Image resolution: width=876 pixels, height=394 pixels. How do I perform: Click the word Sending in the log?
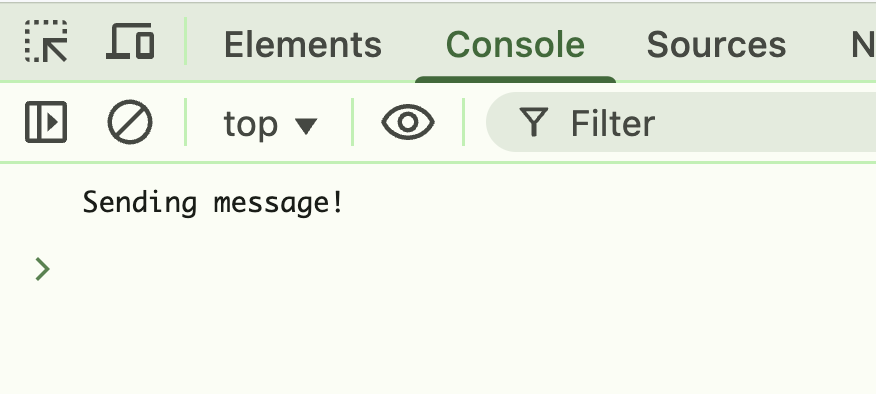point(140,202)
